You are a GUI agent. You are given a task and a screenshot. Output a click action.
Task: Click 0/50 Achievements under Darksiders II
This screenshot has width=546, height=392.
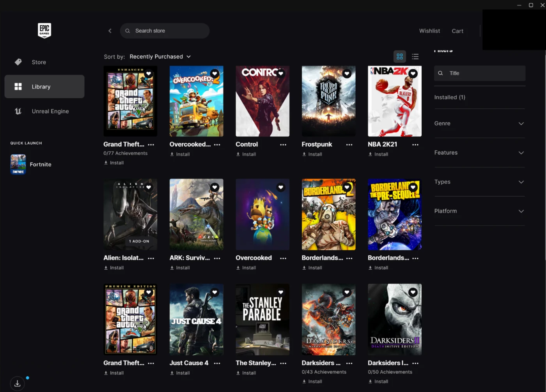point(390,372)
